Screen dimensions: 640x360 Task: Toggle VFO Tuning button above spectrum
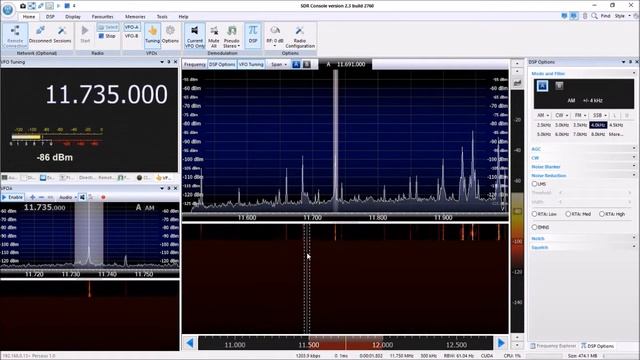pos(251,64)
